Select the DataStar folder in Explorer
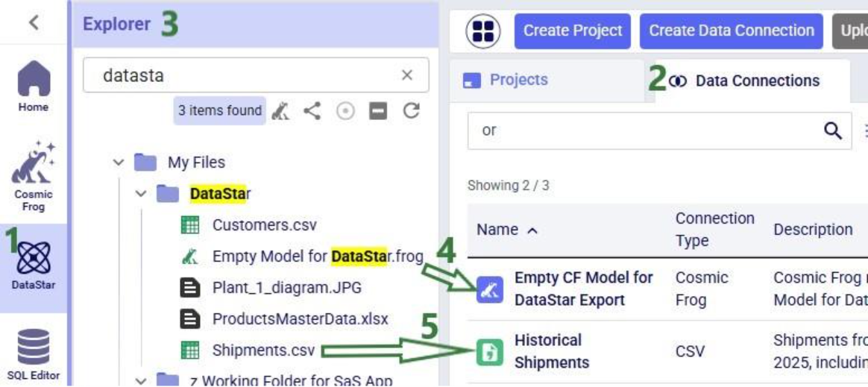The width and height of the screenshot is (868, 387). [220, 194]
